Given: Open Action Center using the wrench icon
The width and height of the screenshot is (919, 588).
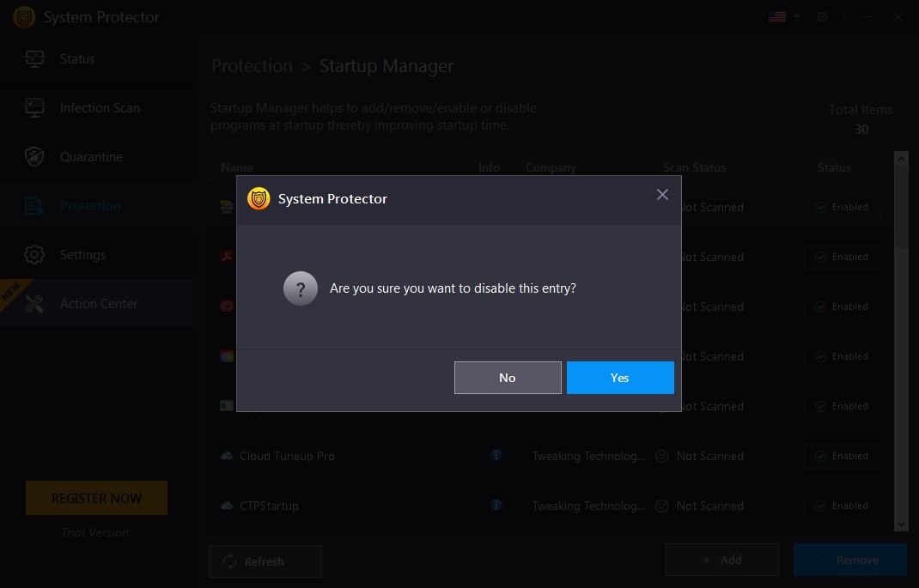Looking at the screenshot, I should (x=34, y=303).
